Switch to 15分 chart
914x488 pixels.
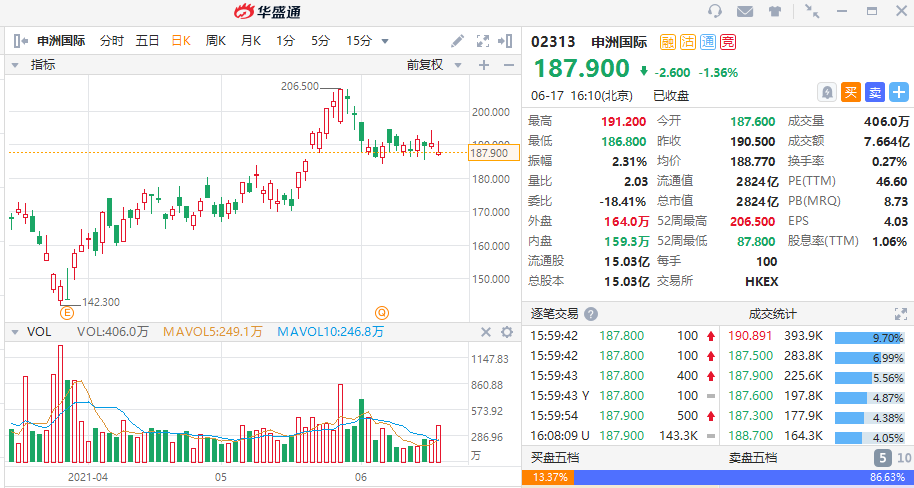pyautogui.click(x=358, y=41)
